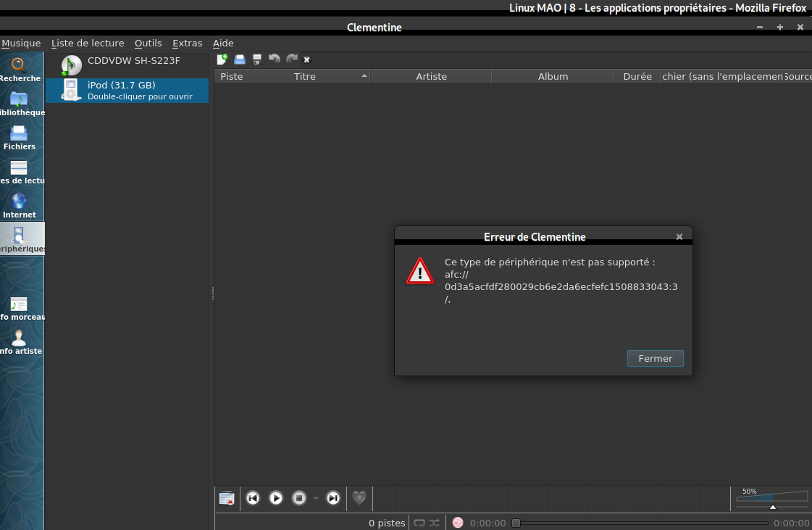Open the stop-after dropdown arrow

coord(316,498)
